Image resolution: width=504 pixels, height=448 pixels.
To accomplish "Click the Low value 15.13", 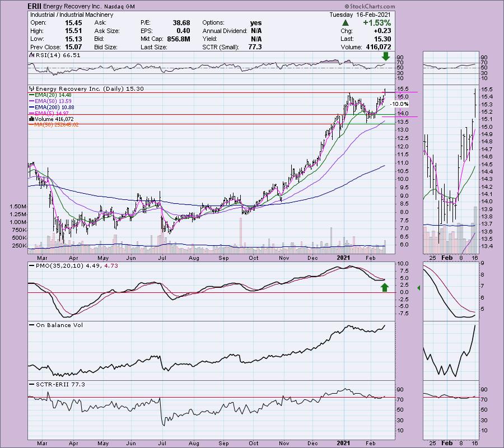I will coord(73,39).
